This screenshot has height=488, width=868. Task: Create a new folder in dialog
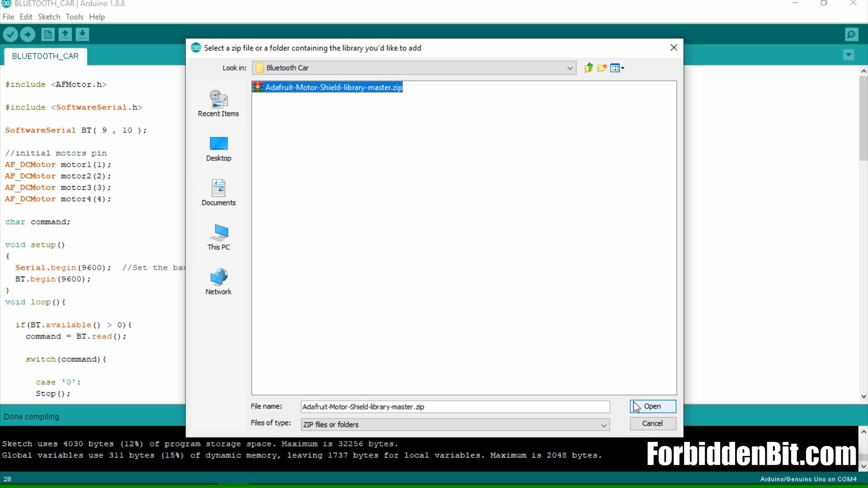coord(602,68)
